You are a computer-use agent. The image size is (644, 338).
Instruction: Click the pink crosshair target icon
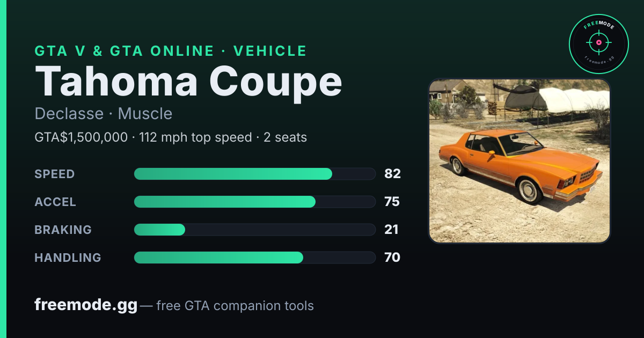[x=598, y=42]
